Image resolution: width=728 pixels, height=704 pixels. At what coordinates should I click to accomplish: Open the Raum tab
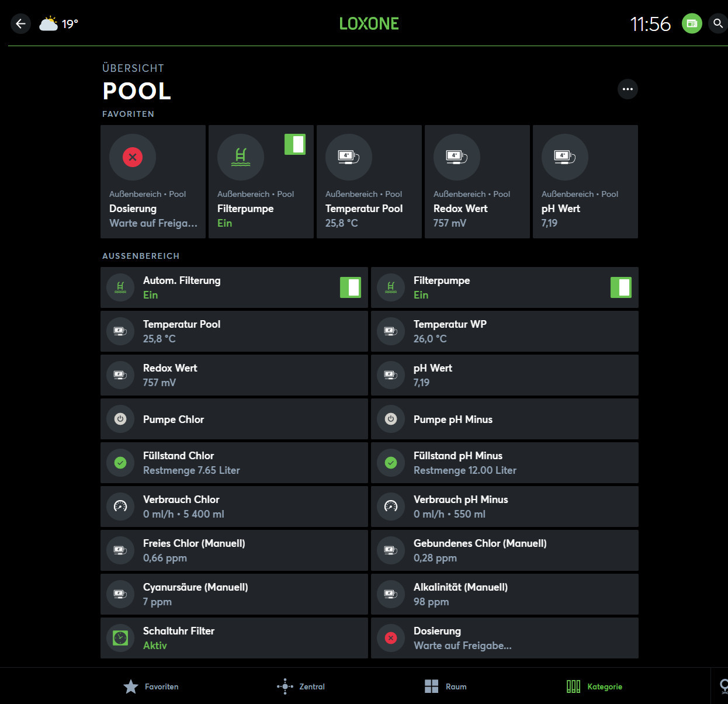tap(445, 686)
